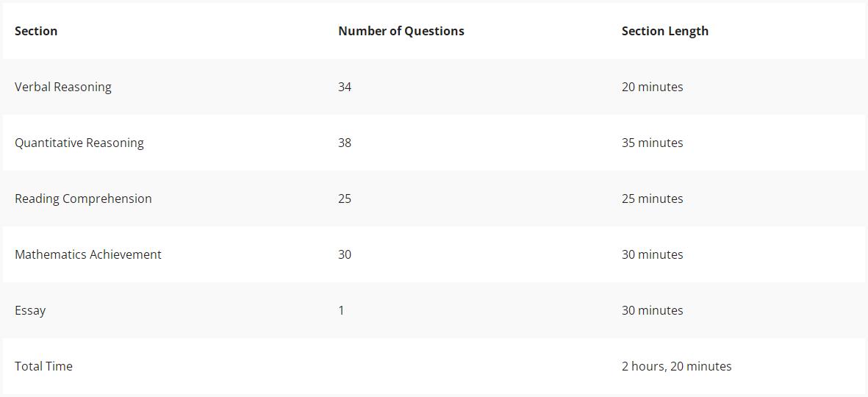The height and width of the screenshot is (397, 868).
Task: Click the Essay question count of 1
Action: click(341, 311)
